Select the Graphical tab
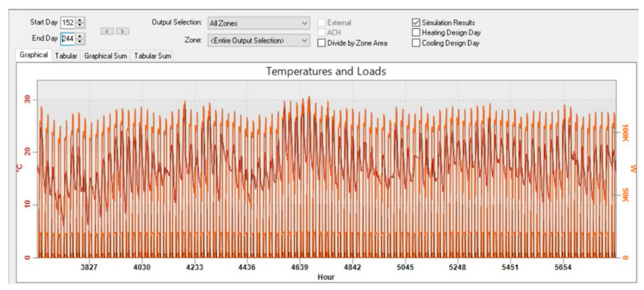Image resolution: width=644 pixels, height=290 pixels. [34, 55]
